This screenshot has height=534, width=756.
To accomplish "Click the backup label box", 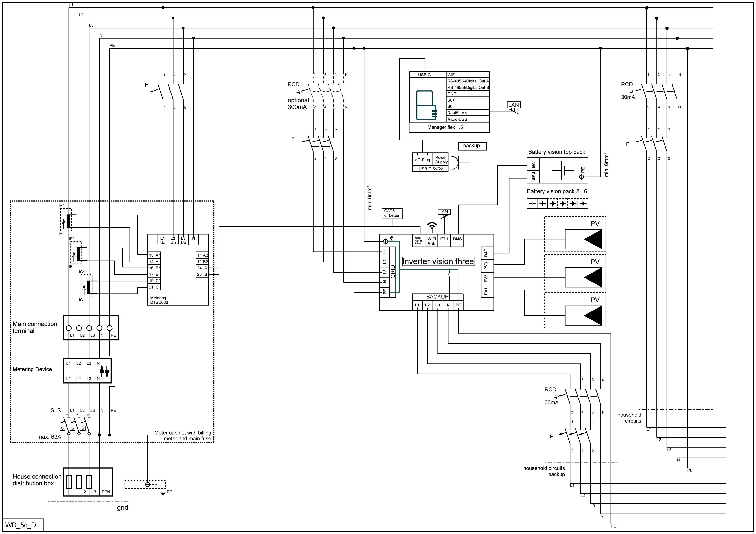I will [472, 146].
